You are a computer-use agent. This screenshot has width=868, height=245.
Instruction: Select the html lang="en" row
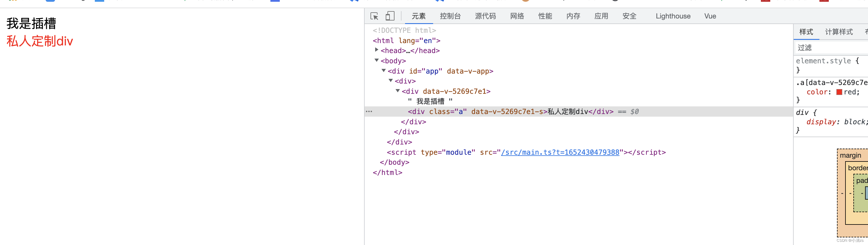pos(406,40)
